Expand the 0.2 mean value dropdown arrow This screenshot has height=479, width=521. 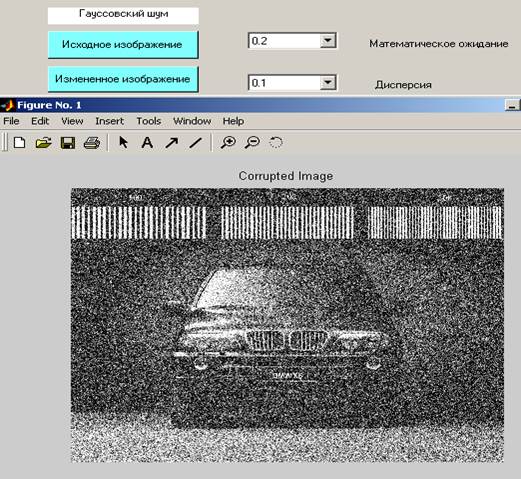pyautogui.click(x=328, y=41)
